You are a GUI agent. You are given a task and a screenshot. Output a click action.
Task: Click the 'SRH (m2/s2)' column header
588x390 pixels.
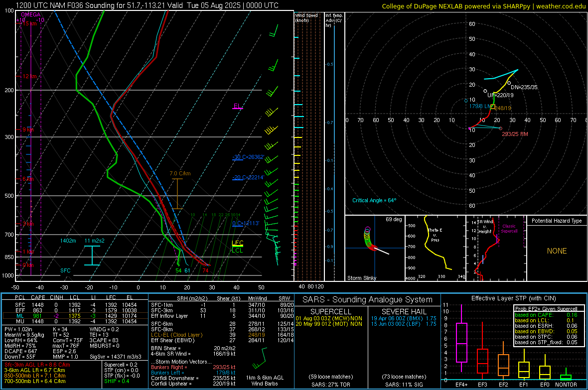[192, 298]
